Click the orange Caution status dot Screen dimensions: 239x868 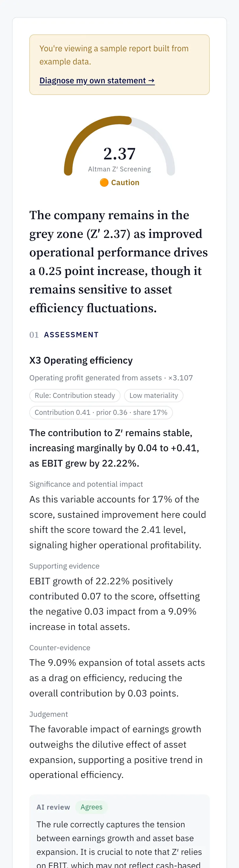[x=104, y=182]
